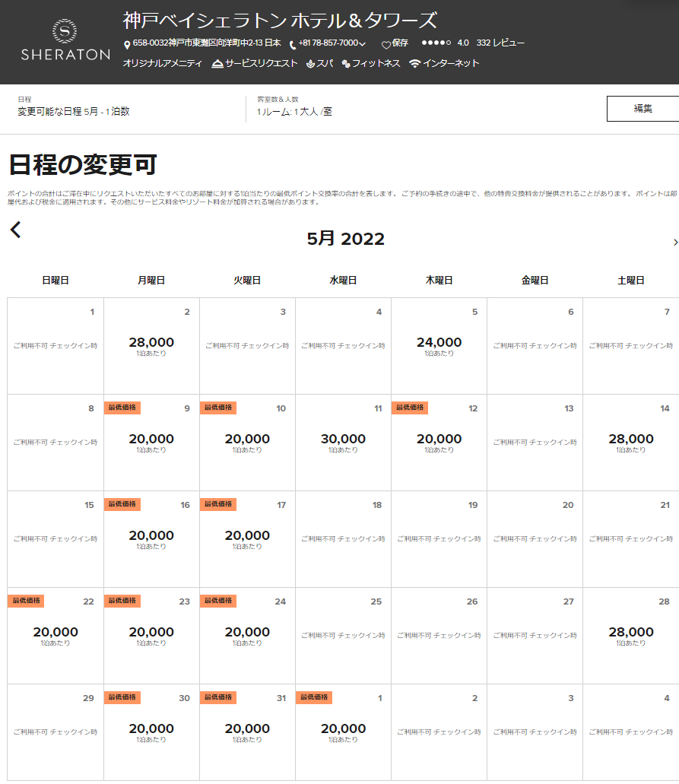Expand the phone number dropdown chevron
Image resolution: width=679 pixels, height=784 pixels.
coord(363,44)
